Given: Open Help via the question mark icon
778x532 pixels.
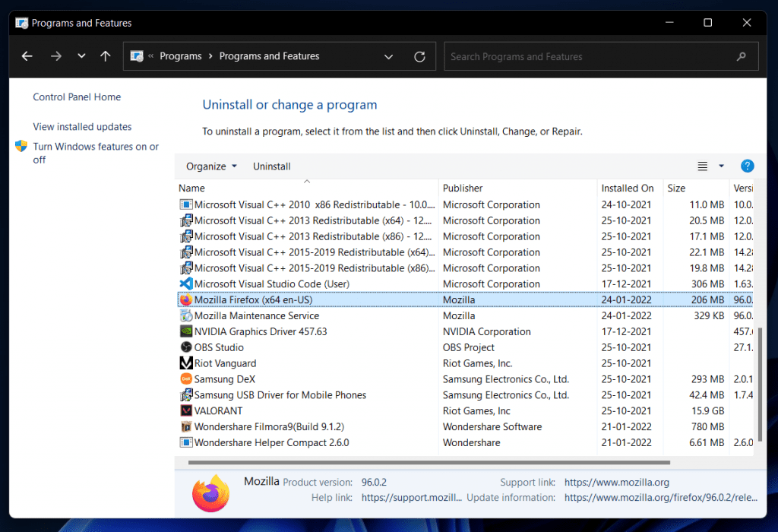Looking at the screenshot, I should coord(747,166).
